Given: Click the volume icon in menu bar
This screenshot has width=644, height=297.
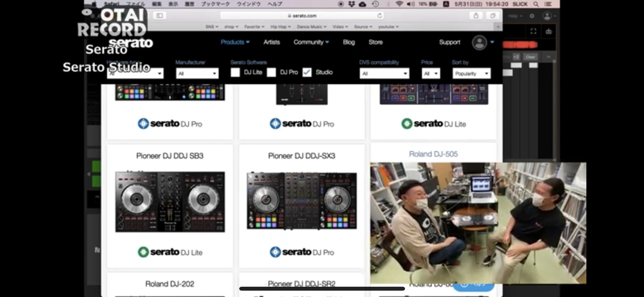Looking at the screenshot, I should 411,4.
